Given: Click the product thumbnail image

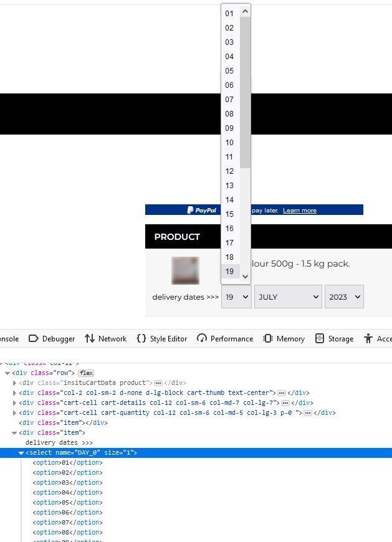Looking at the screenshot, I should pos(185,270).
